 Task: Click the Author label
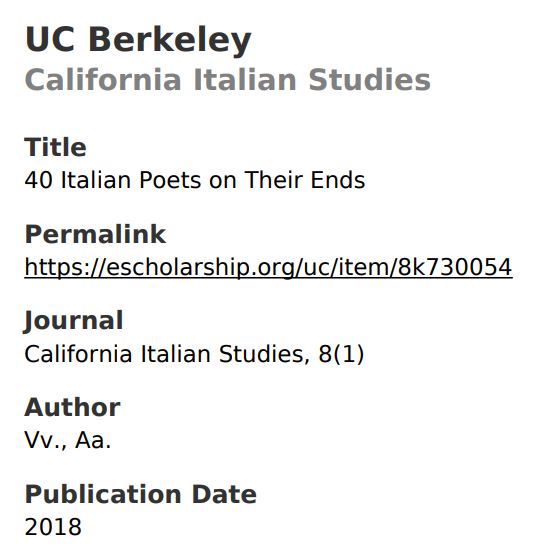click(72, 407)
